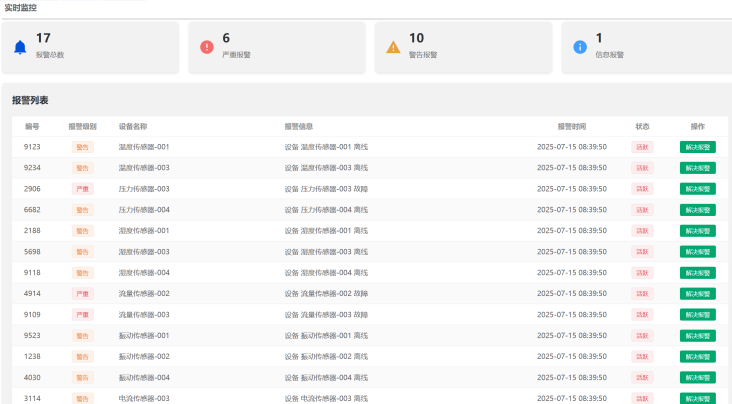Screen dimensions: 732x404
Task: Click the blue info circle icon
Action: point(580,47)
